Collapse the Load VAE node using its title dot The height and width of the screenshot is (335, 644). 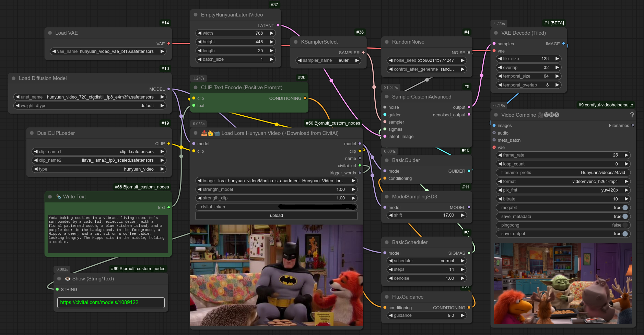point(50,33)
